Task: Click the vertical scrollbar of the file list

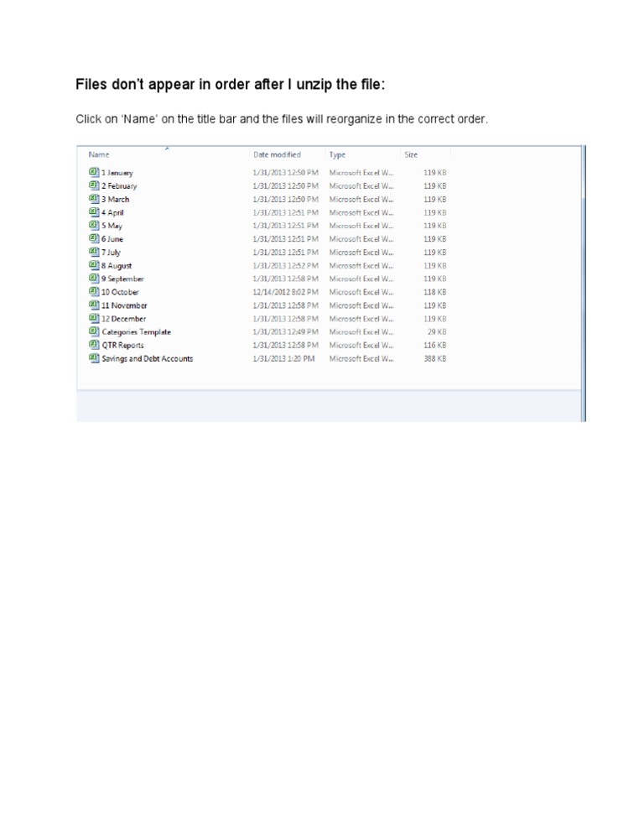Action: point(584,283)
